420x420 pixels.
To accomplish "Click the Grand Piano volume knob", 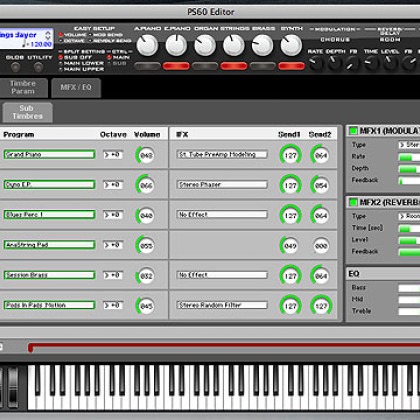I will click(x=146, y=155).
